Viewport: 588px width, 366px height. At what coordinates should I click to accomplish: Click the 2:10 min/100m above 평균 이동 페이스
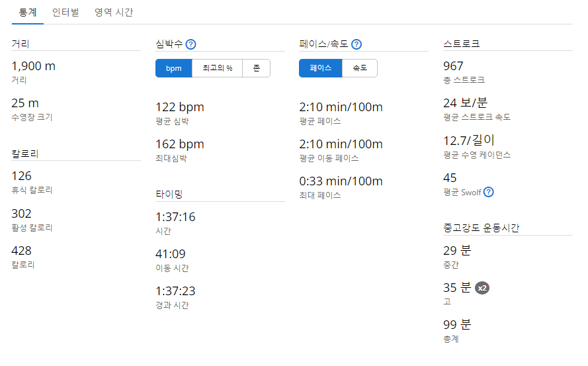click(x=341, y=144)
